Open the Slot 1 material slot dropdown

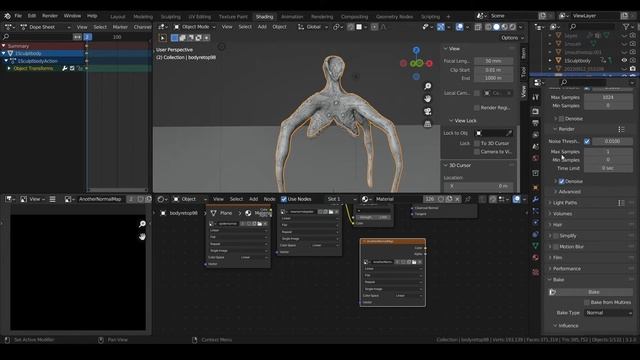(x=341, y=199)
